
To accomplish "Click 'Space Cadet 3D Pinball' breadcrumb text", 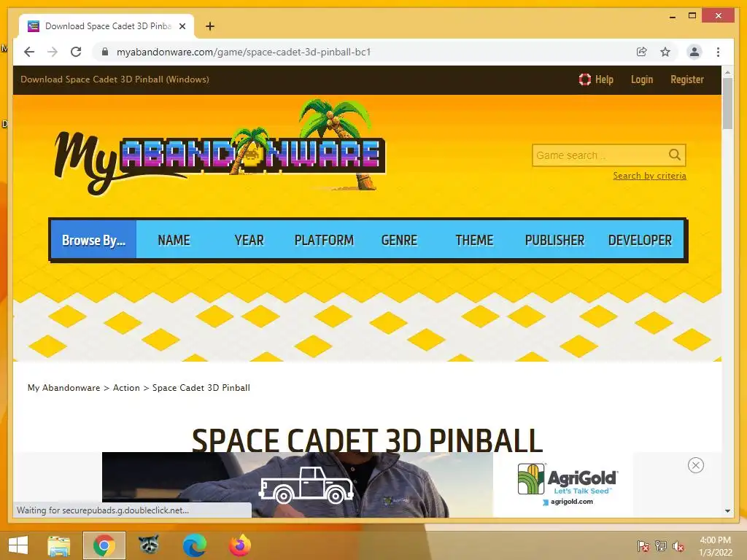I will [201, 388].
